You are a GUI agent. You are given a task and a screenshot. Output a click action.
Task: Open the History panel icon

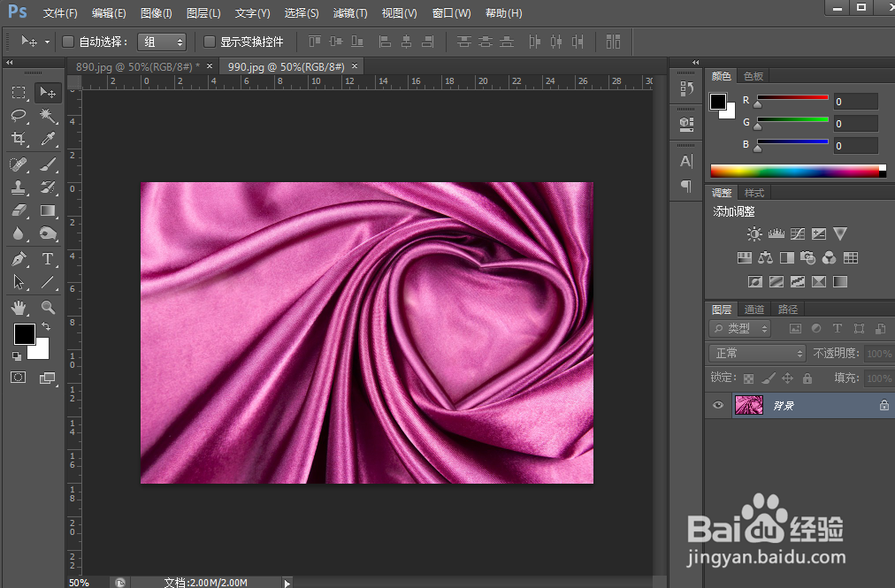point(686,88)
